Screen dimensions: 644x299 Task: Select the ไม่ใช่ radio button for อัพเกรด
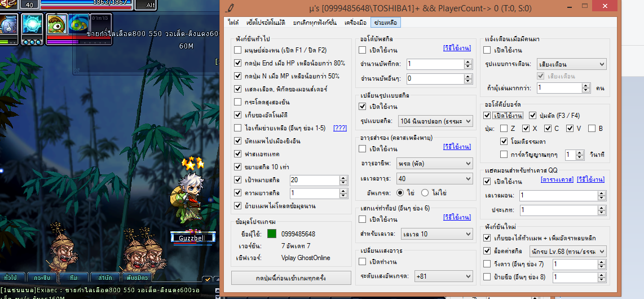[425, 192]
